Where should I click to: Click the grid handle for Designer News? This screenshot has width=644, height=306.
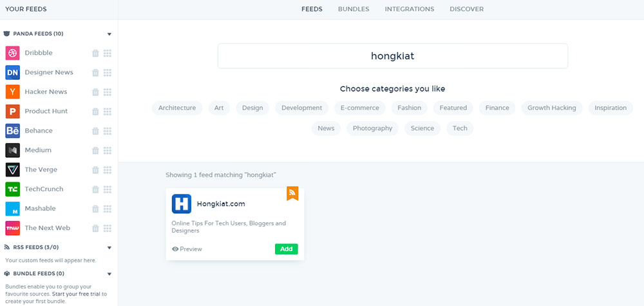108,72
